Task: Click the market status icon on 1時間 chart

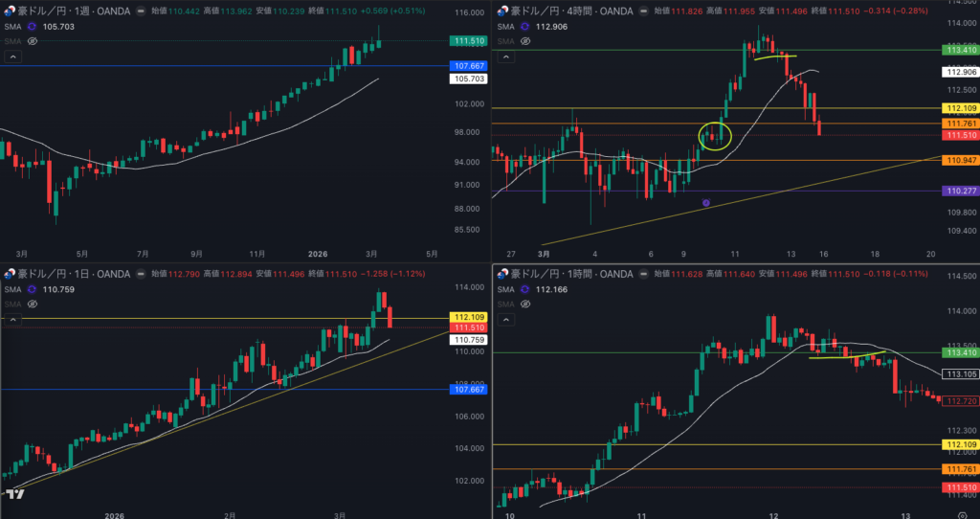Action: (644, 274)
